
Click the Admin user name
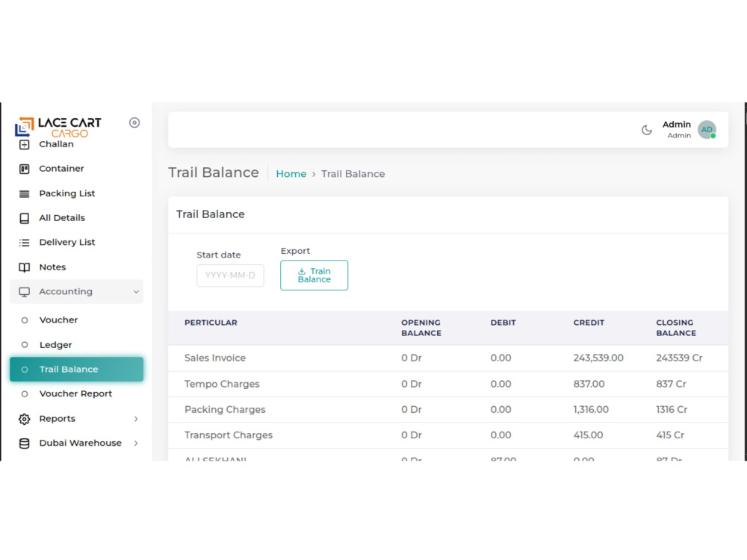pyautogui.click(x=677, y=124)
